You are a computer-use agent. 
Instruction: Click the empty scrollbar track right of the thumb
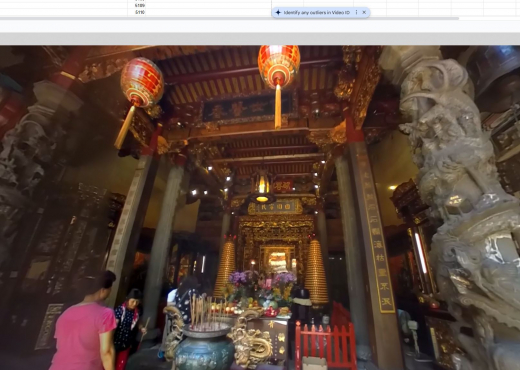click(x=489, y=18)
